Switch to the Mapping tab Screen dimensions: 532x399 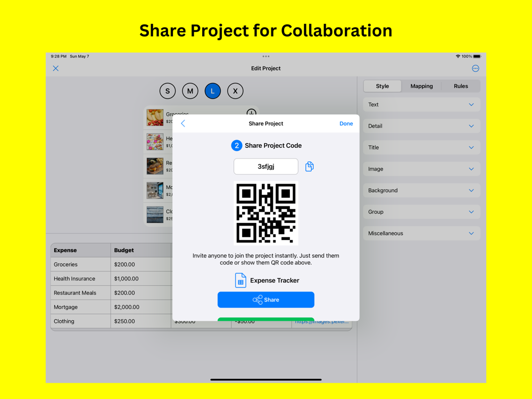click(x=421, y=86)
